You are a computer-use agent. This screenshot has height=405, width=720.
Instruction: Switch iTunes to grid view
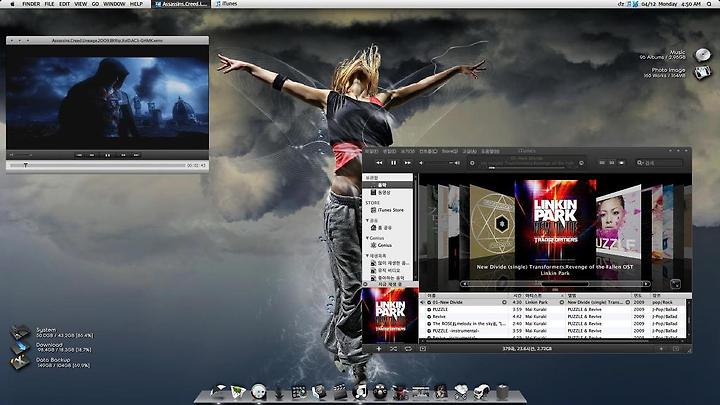[x=612, y=163]
